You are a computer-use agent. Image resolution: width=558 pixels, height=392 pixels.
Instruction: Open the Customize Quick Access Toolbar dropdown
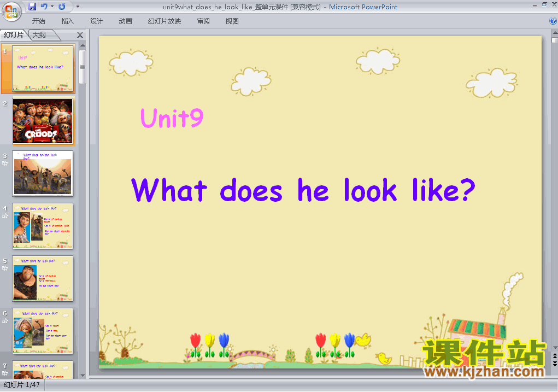pos(78,7)
